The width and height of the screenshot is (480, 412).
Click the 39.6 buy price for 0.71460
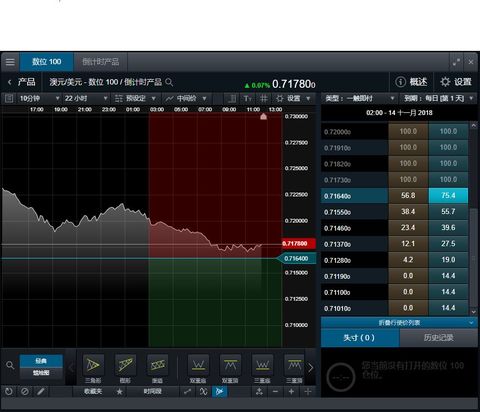(448, 227)
